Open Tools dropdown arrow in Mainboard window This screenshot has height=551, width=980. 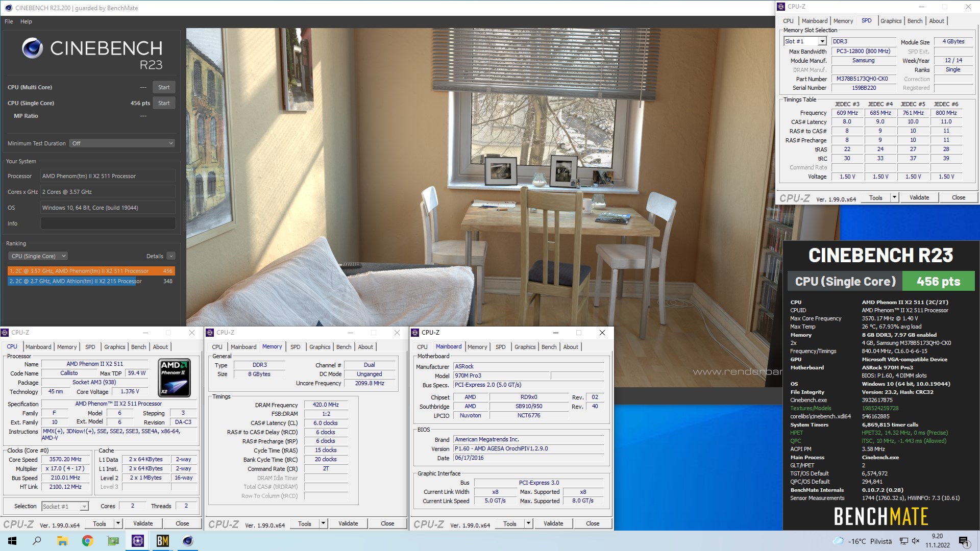(x=528, y=523)
